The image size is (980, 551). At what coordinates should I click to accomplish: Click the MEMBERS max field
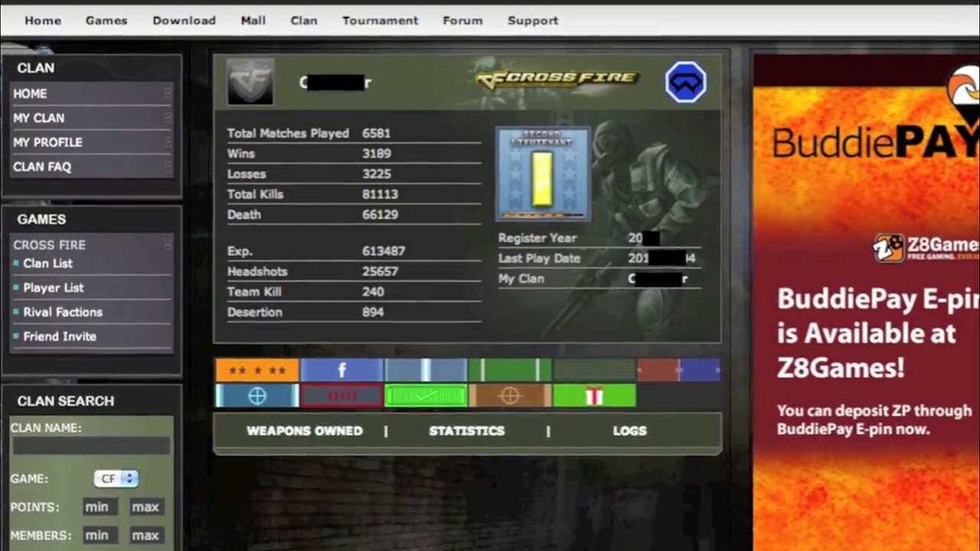pos(145,536)
